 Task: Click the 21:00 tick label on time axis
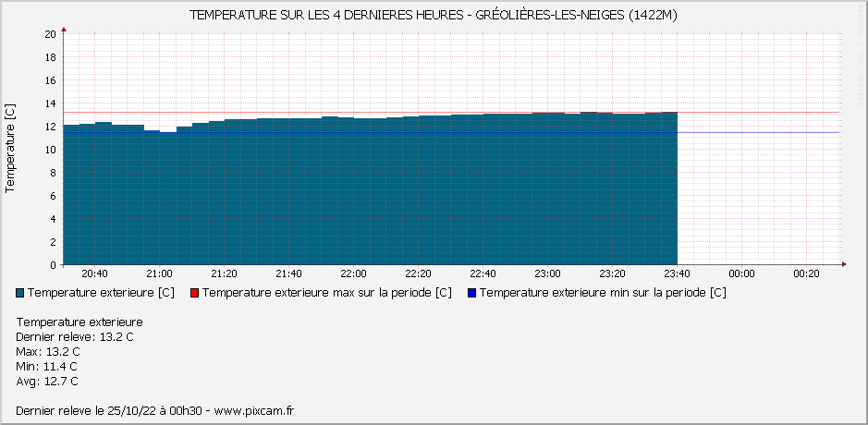159,274
